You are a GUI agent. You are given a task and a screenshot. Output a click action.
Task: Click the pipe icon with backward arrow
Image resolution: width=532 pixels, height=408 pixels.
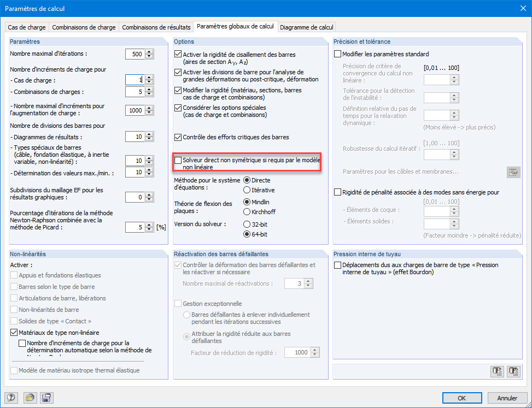click(x=513, y=371)
